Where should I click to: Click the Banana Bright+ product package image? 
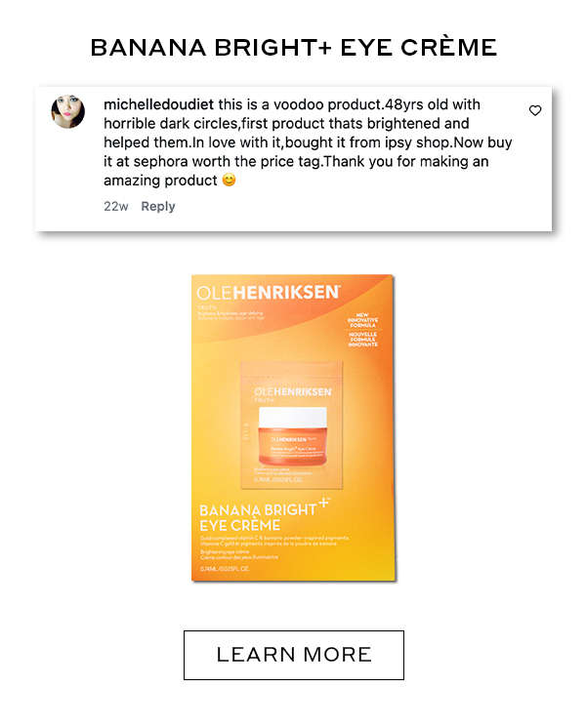click(x=293, y=427)
